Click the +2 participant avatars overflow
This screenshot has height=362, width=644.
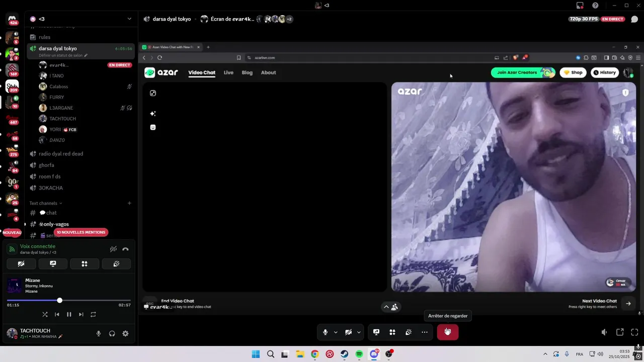coord(289,19)
